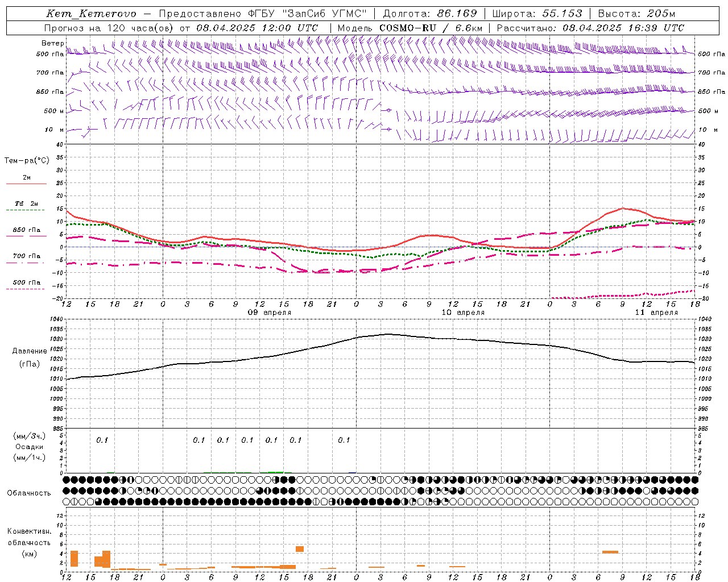Click the Широта: 55.153 value
The image size is (728, 582).
(537, 14)
